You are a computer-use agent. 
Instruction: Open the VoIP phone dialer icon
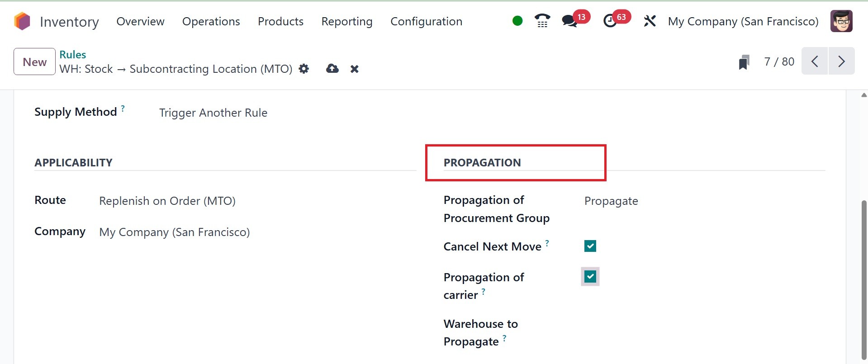(542, 21)
